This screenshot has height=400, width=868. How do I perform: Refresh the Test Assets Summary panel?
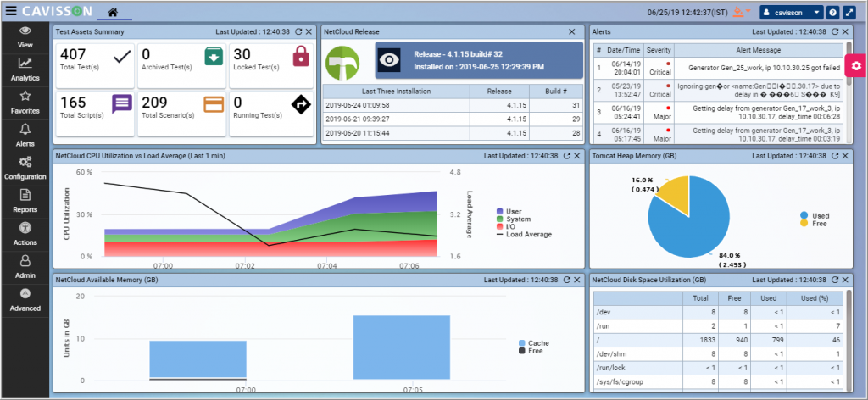click(298, 32)
